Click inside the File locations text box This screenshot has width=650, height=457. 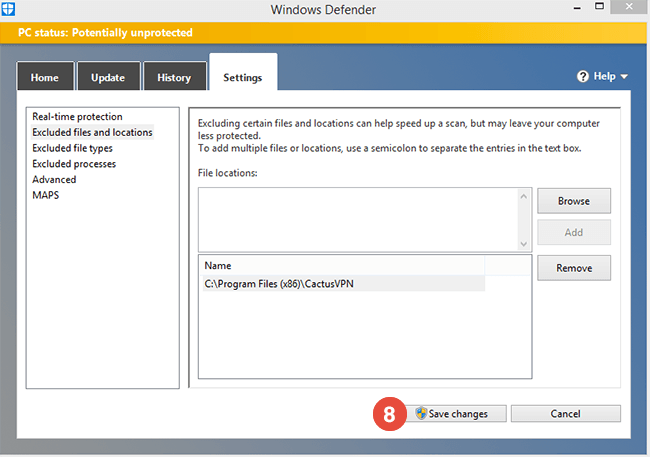(359, 219)
